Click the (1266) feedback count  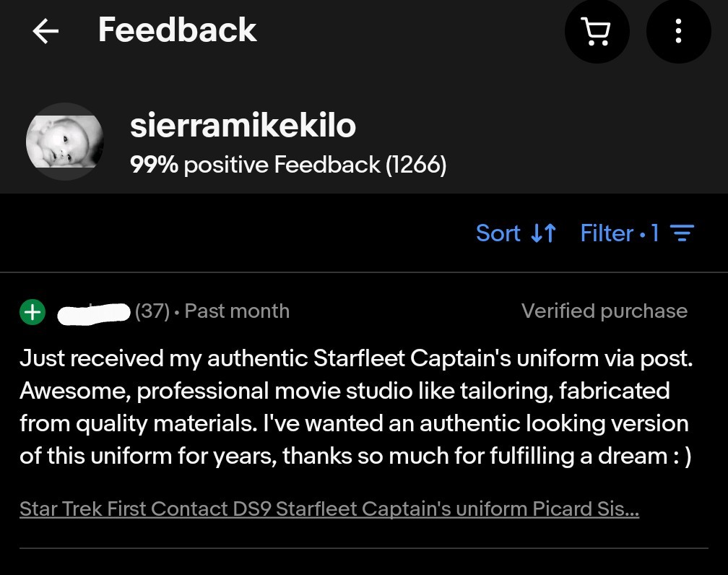[416, 165]
